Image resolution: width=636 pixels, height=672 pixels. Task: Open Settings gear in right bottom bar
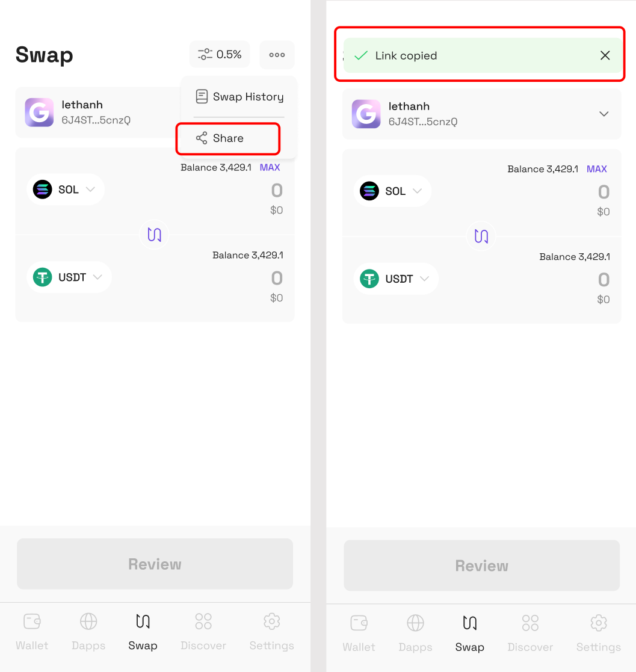click(598, 633)
